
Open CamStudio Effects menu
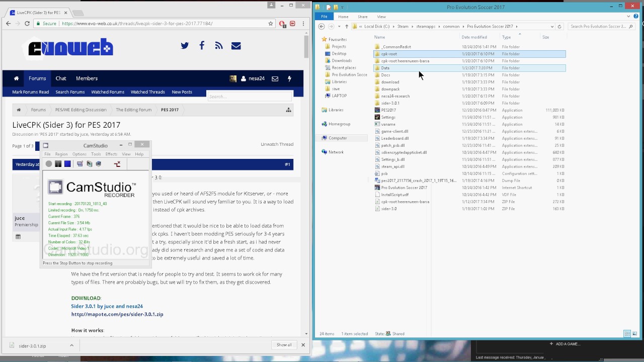[111, 154]
